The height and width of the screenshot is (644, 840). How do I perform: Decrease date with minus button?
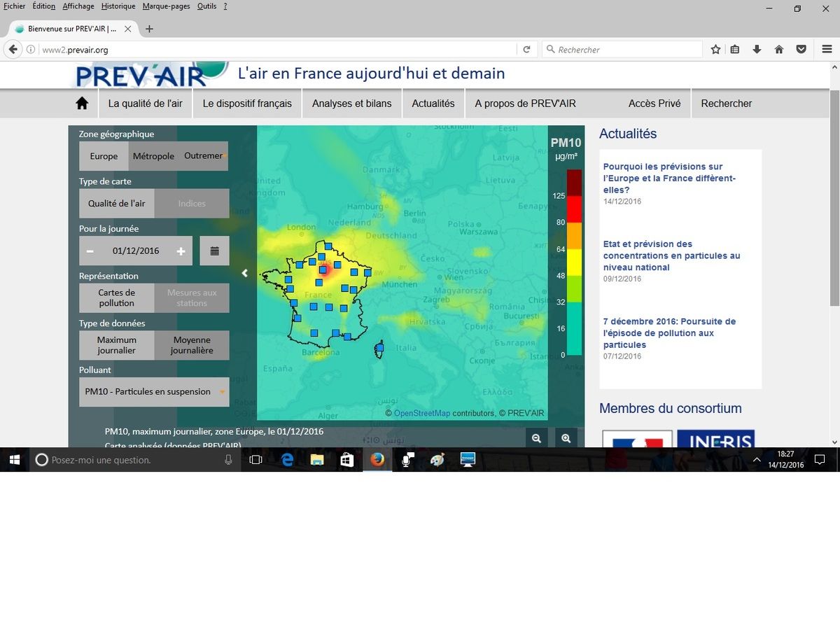point(90,251)
